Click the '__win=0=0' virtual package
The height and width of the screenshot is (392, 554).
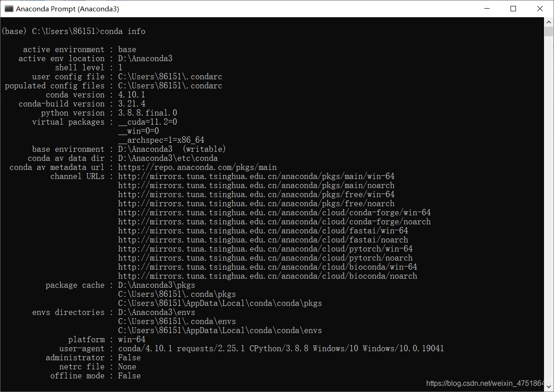tap(139, 131)
